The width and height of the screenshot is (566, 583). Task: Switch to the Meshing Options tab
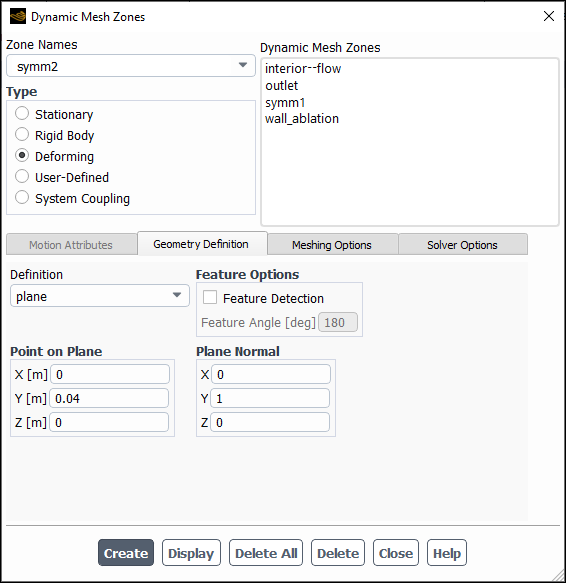(332, 245)
